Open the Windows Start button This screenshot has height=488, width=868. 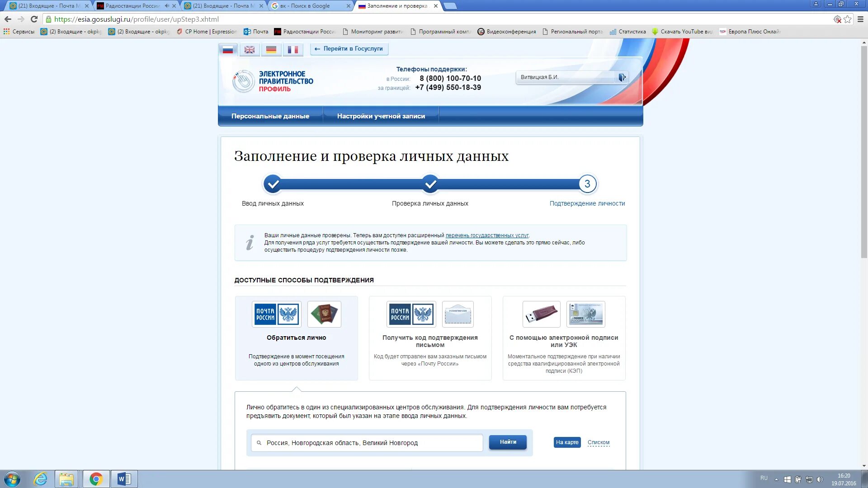pos(12,479)
